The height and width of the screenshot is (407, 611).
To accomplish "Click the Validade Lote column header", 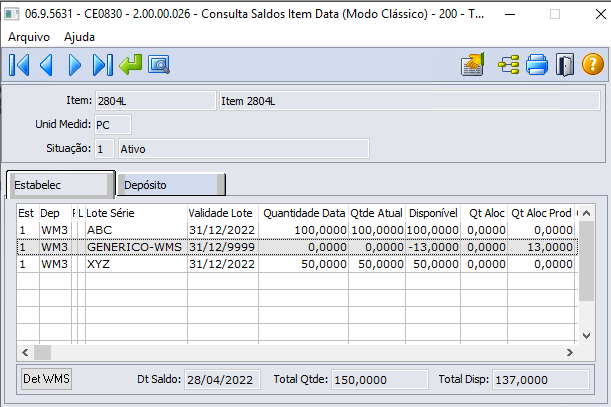I will coord(223,213).
